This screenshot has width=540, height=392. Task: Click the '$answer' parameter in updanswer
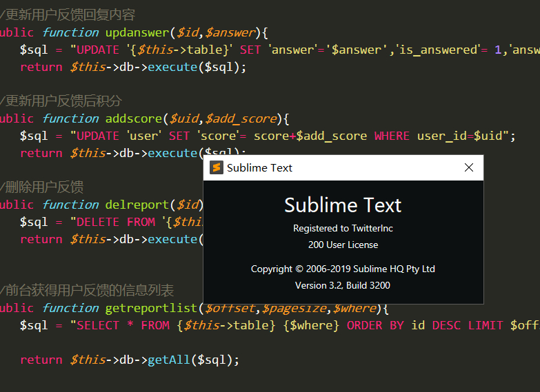pos(230,32)
